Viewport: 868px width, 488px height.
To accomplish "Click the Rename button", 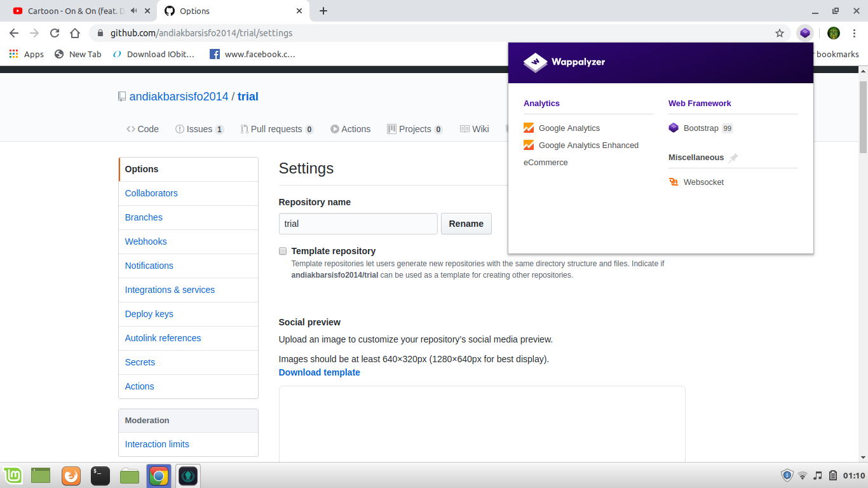I will 466,224.
